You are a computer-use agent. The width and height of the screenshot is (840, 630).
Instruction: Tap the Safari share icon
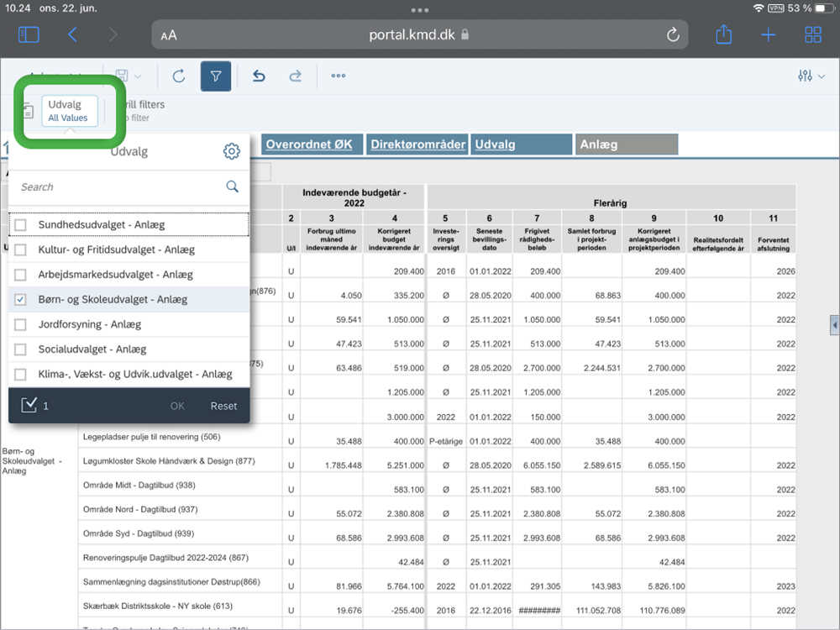[x=724, y=34]
